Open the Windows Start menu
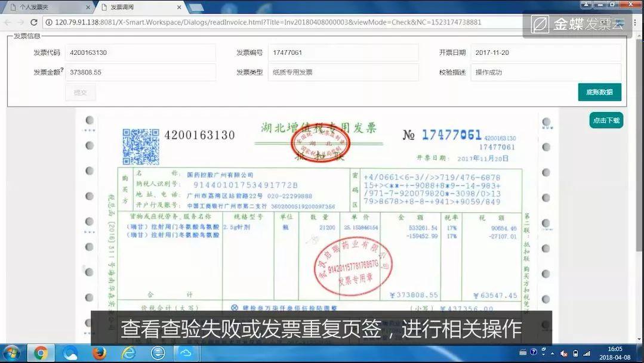This screenshot has height=363, width=644. coord(11,353)
